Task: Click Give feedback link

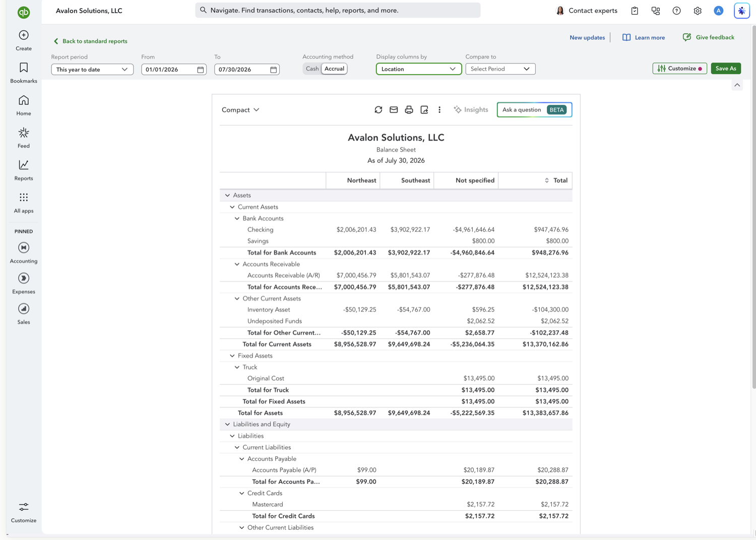Action: [x=708, y=37]
